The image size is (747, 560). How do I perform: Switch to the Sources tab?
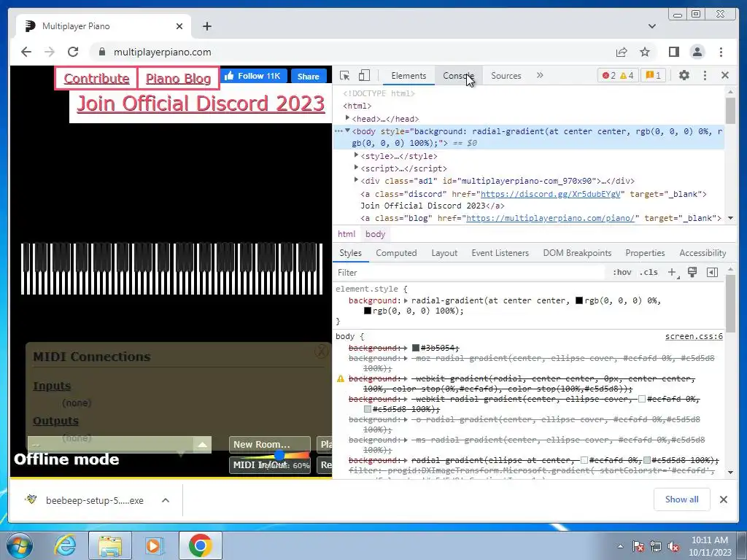point(506,76)
